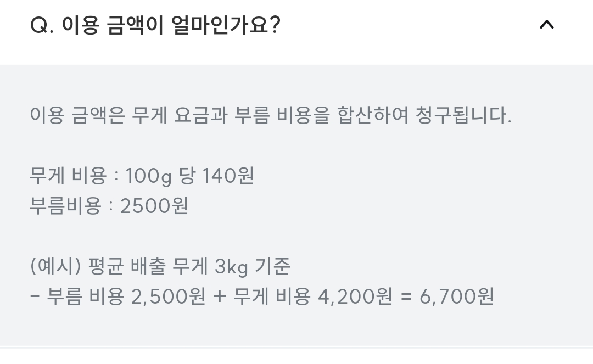Tap the word '기준' in the example line
The image size is (593, 364).
pyautogui.click(x=273, y=267)
